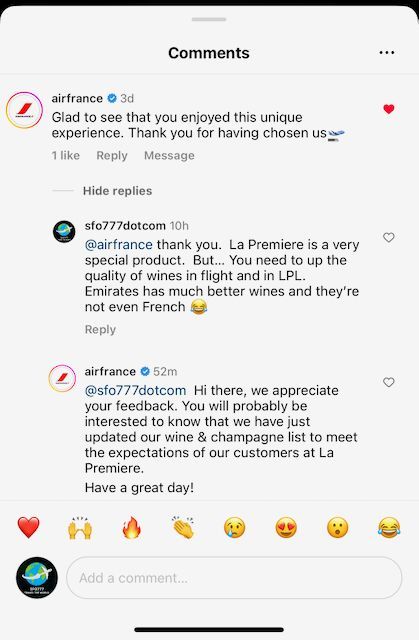Insert the surprised face emoji

[x=337, y=527]
